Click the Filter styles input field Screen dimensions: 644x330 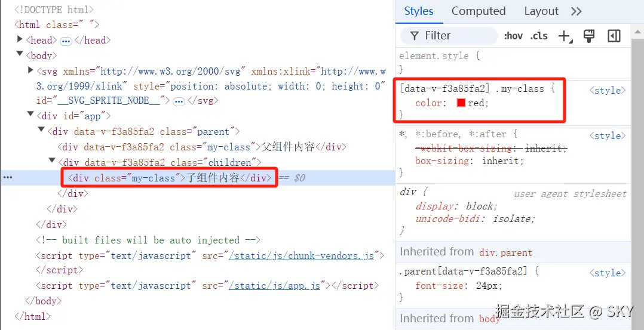(x=449, y=36)
